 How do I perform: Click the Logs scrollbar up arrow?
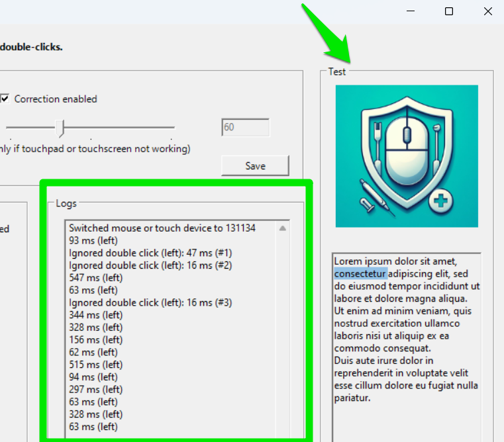pyautogui.click(x=283, y=228)
